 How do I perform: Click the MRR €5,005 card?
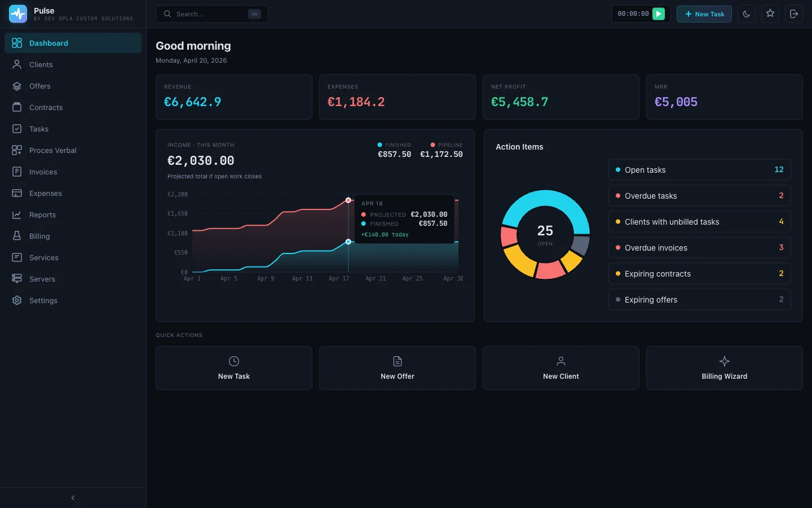click(725, 97)
